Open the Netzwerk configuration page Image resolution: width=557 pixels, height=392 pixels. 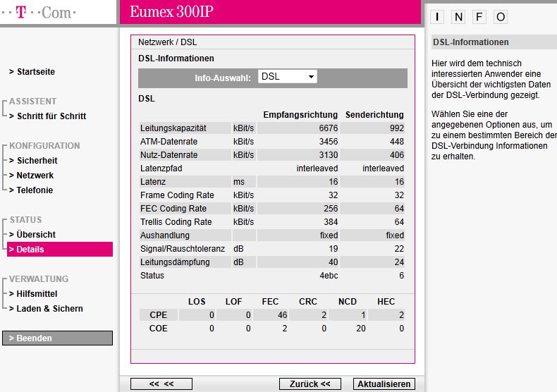(35, 176)
